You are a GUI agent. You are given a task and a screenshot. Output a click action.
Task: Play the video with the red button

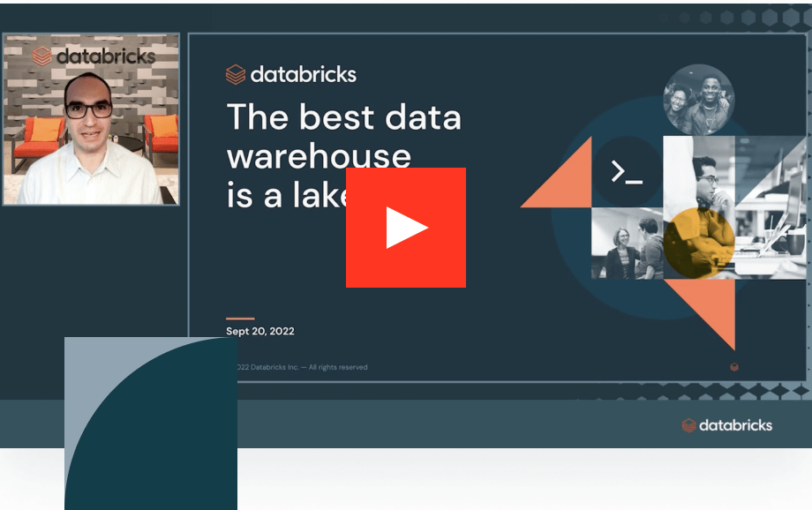tap(405, 228)
